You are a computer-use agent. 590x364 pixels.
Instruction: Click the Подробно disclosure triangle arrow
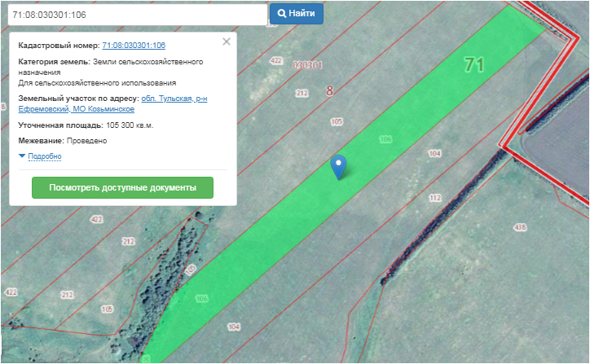coord(22,156)
